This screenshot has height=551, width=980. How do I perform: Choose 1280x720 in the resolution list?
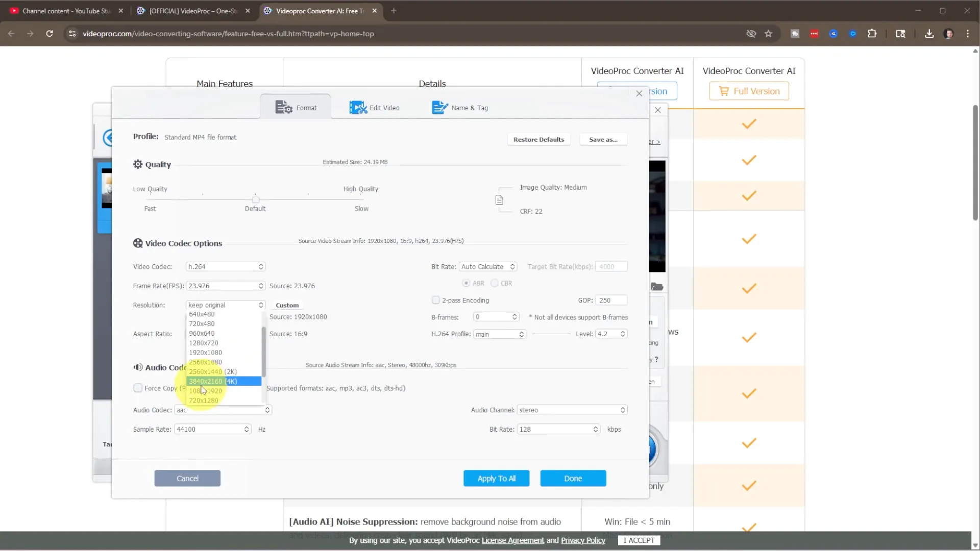tap(224, 343)
